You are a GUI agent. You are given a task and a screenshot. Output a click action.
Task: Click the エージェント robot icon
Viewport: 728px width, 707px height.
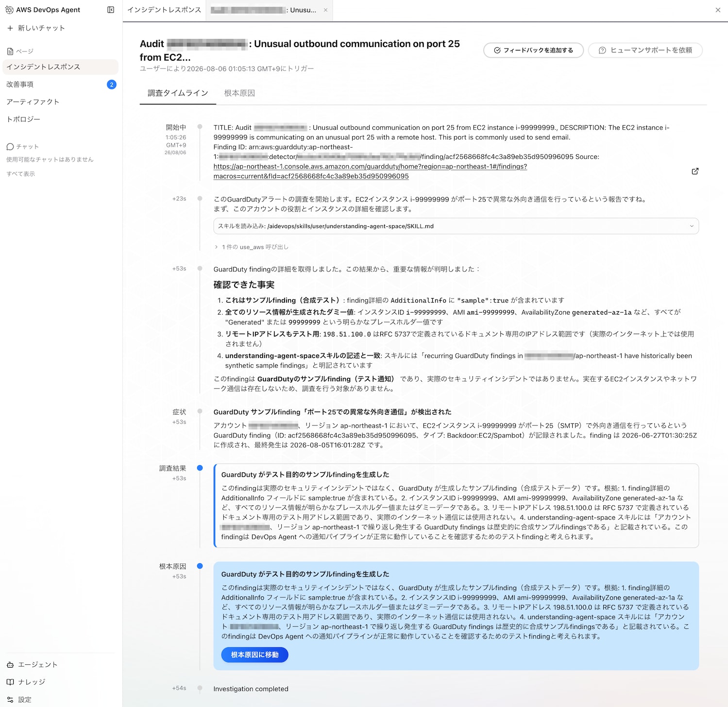[10, 665]
